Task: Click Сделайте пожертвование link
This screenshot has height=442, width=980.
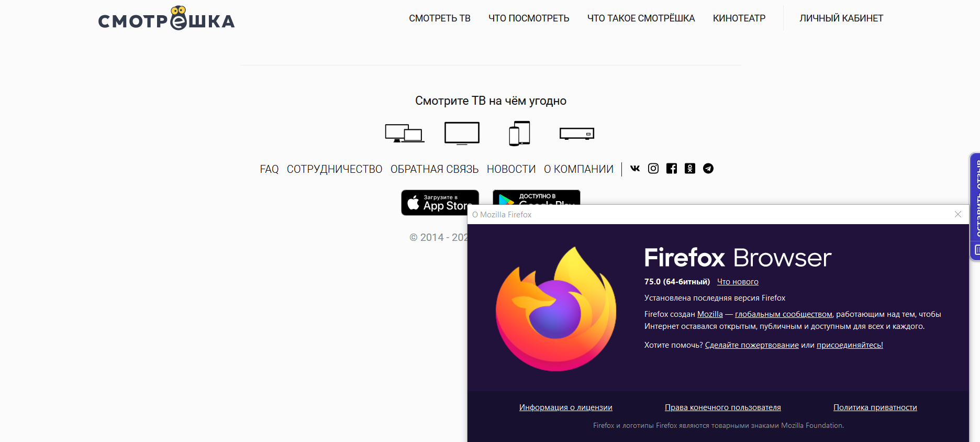Action: coord(752,345)
